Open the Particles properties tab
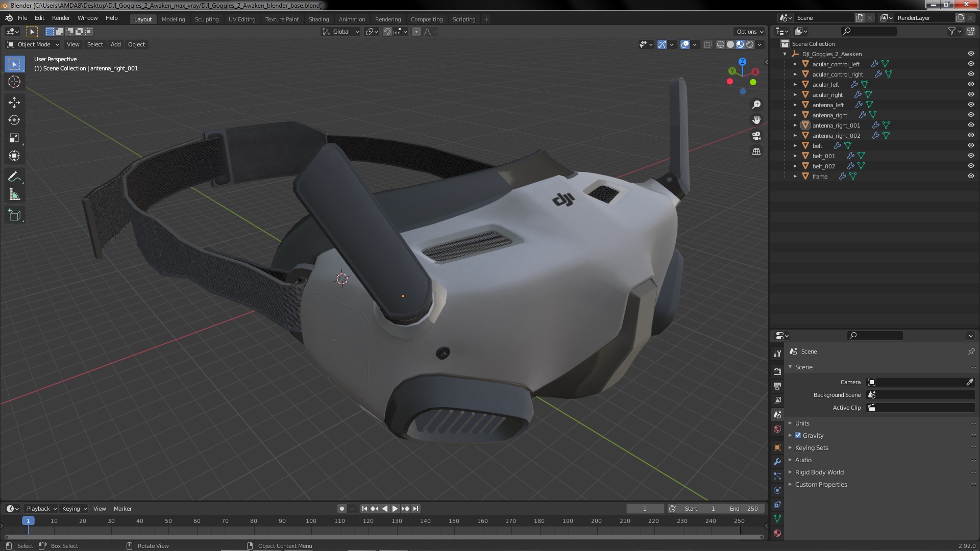This screenshot has height=551, width=980. (x=777, y=476)
